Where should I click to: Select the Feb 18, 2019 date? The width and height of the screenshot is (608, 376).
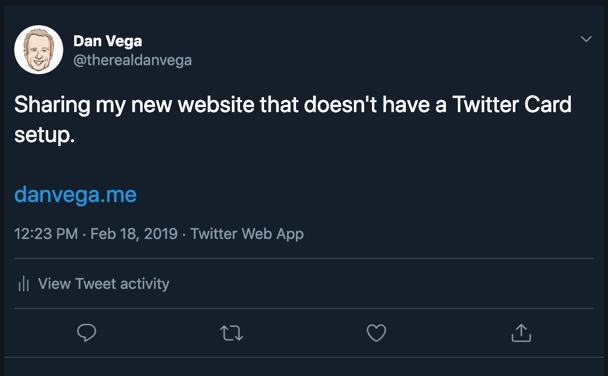[134, 234]
